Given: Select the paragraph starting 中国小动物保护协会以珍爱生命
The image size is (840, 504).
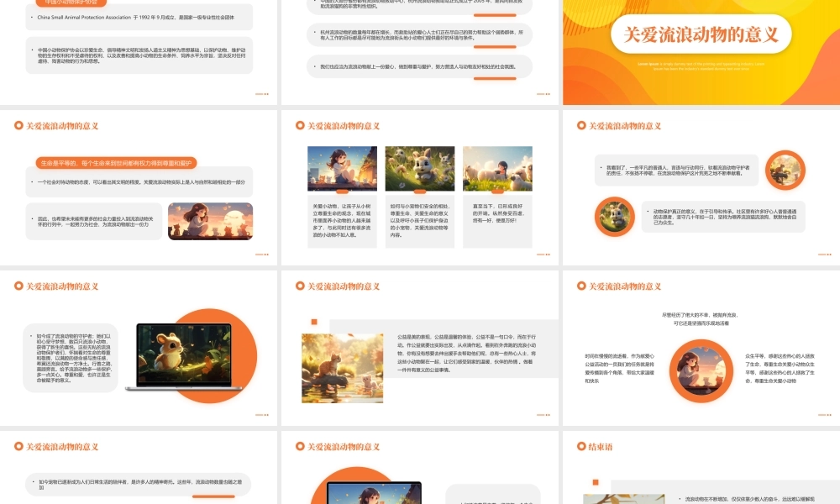Looking at the screenshot, I should 141,55.
